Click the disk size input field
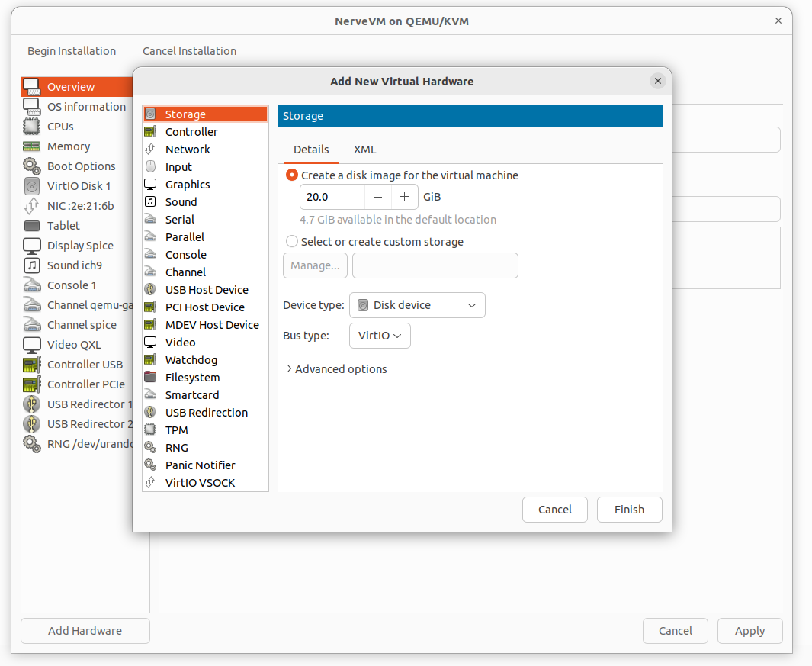Image resolution: width=812 pixels, height=666 pixels. (x=332, y=197)
